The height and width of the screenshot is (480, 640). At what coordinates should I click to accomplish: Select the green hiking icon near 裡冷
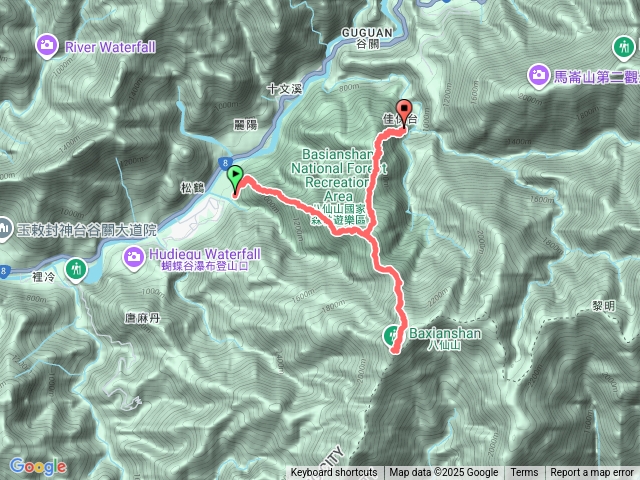76,270
